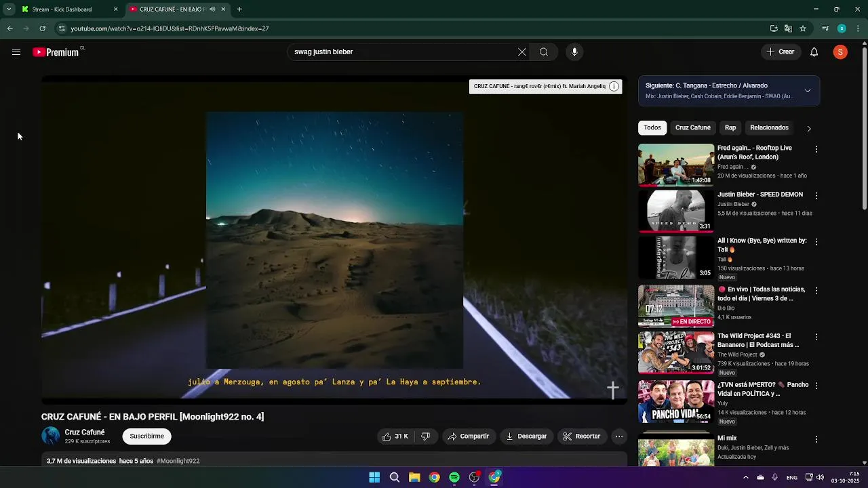The width and height of the screenshot is (868, 488).
Task: Open the notifications bell
Action: click(814, 52)
